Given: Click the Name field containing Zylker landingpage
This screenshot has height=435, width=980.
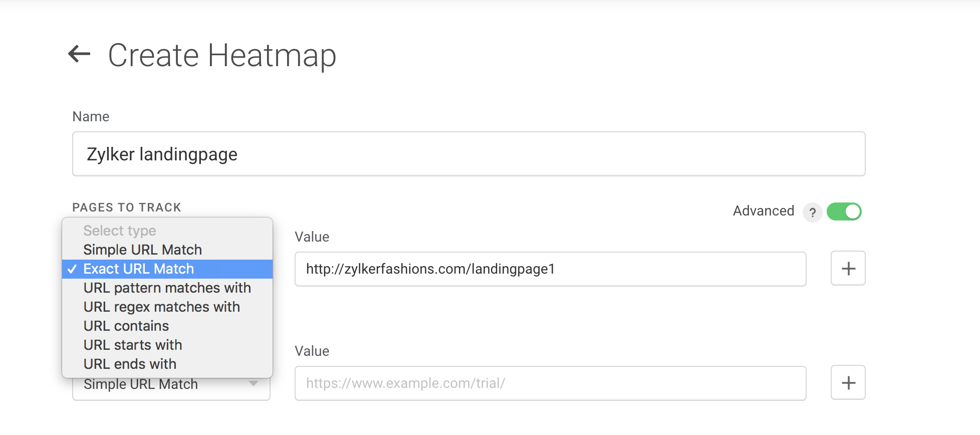Looking at the screenshot, I should pyautogui.click(x=468, y=154).
